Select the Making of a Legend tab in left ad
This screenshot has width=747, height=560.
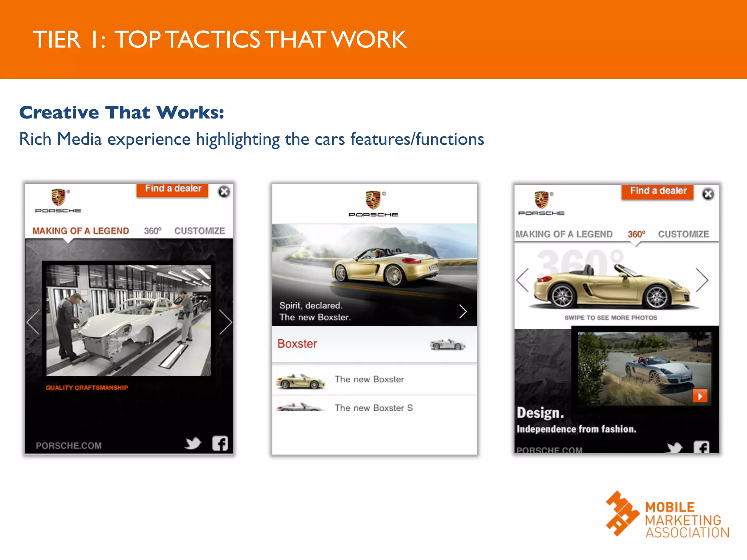(x=81, y=231)
